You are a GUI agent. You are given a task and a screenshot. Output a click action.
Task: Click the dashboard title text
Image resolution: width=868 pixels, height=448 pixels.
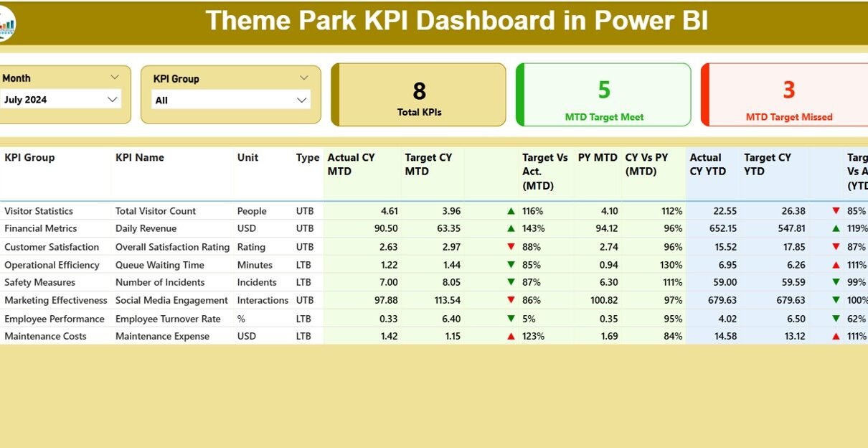pos(457,21)
